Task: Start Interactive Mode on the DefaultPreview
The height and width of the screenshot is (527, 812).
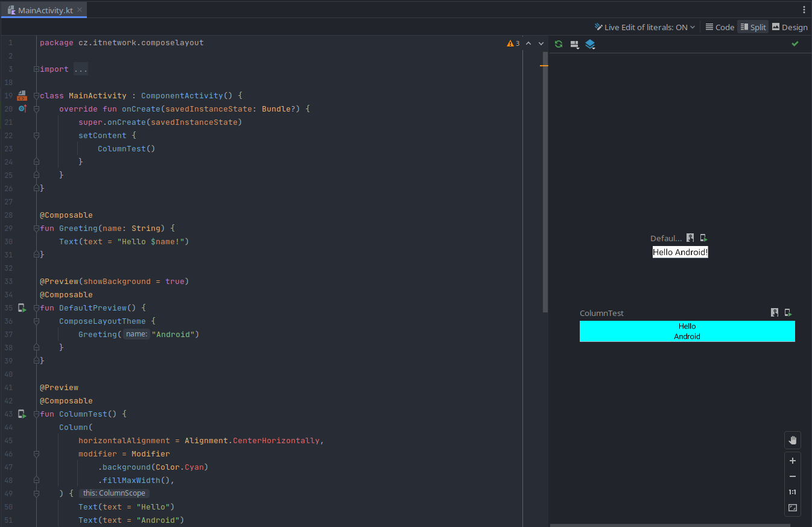Action: click(x=690, y=238)
